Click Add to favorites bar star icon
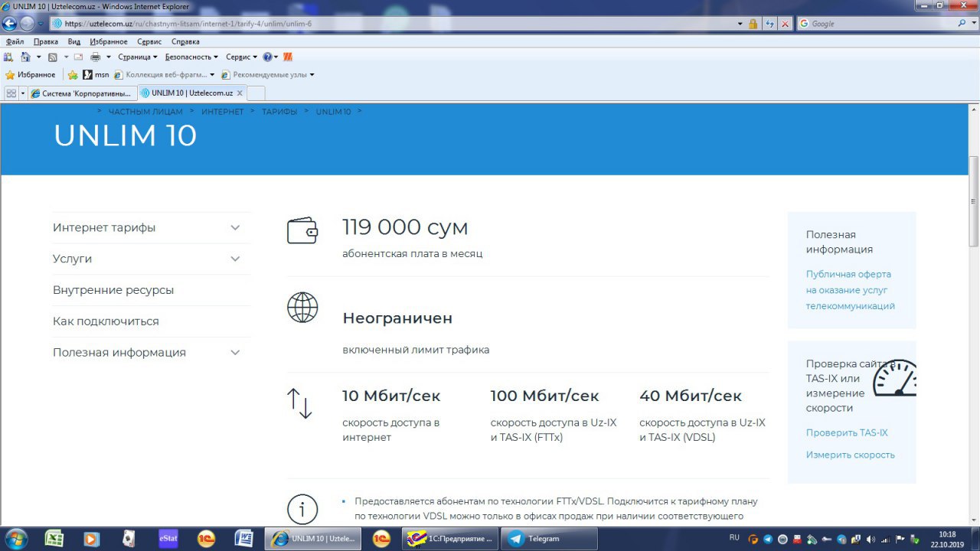980x551 pixels. click(73, 75)
